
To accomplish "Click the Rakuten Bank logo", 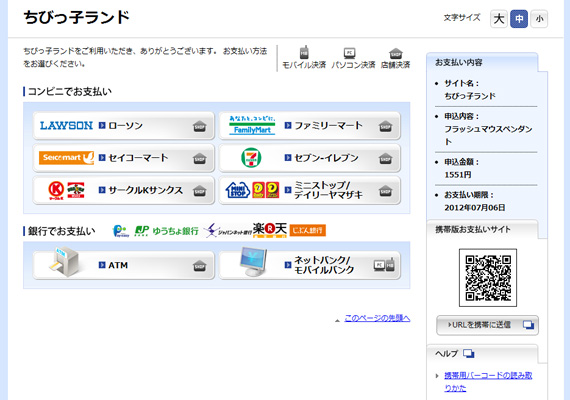I will 270,230.
